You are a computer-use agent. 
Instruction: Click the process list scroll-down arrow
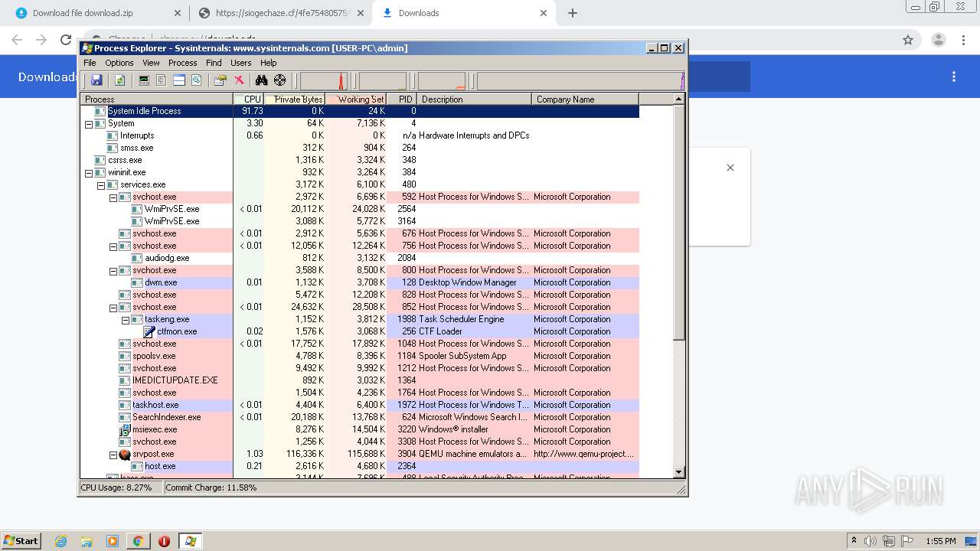coord(678,472)
